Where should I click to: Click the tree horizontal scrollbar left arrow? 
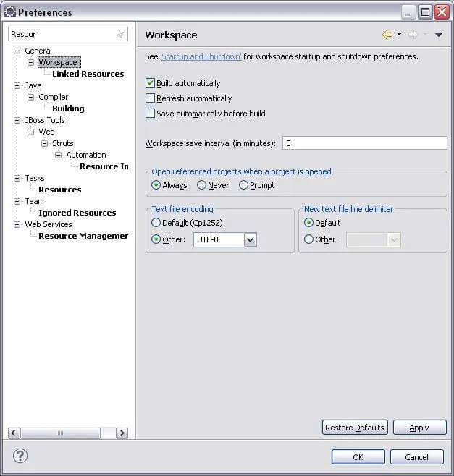pyautogui.click(x=14, y=433)
